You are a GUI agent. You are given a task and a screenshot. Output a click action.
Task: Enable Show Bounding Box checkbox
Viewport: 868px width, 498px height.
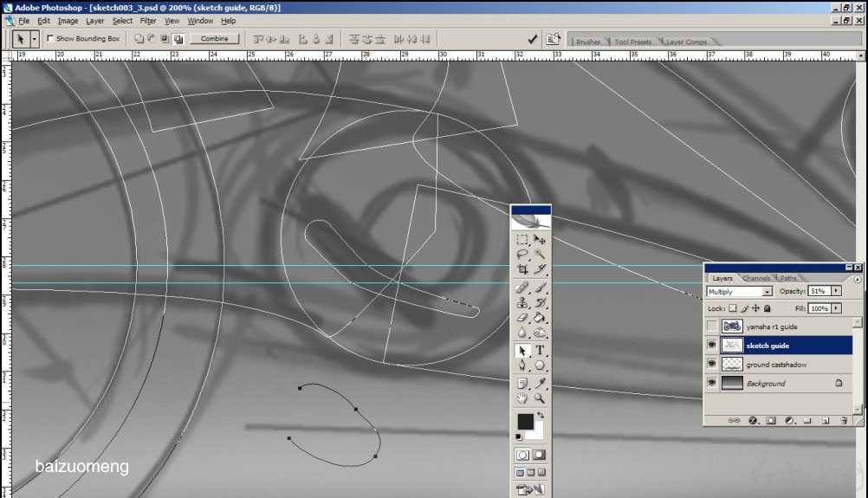click(x=50, y=38)
